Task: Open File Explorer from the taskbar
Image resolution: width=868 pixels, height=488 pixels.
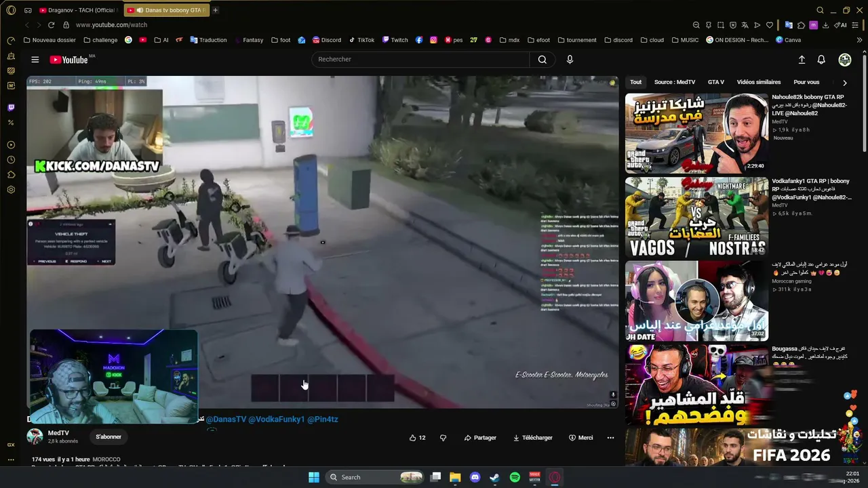Action: (455, 477)
